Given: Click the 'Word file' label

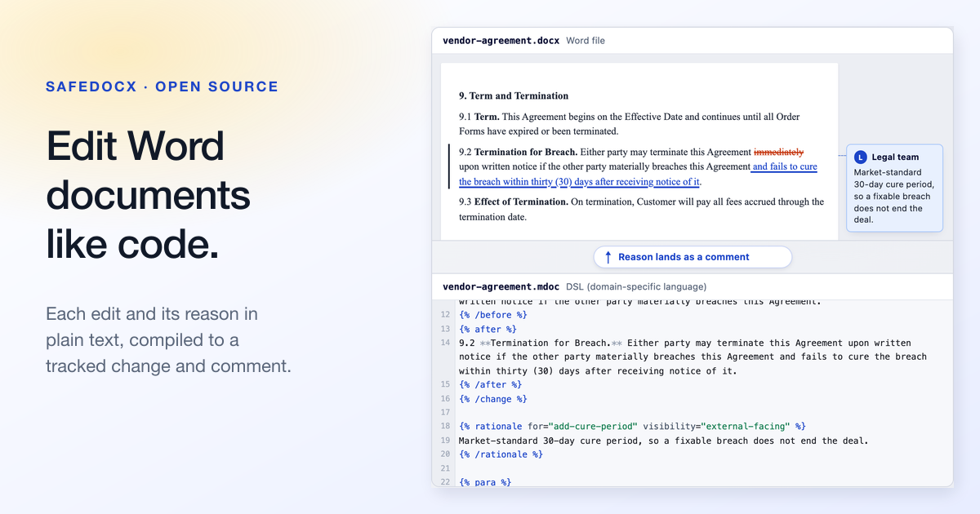Looking at the screenshot, I should tap(586, 40).
